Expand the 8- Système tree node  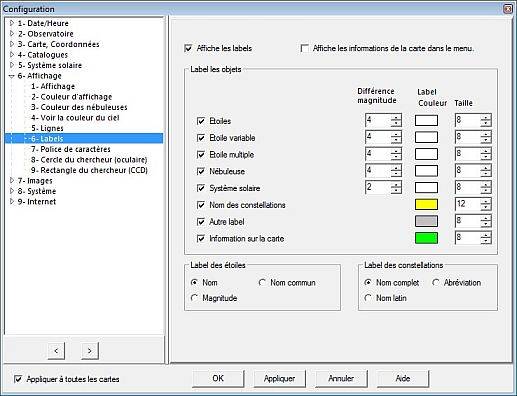point(12,191)
